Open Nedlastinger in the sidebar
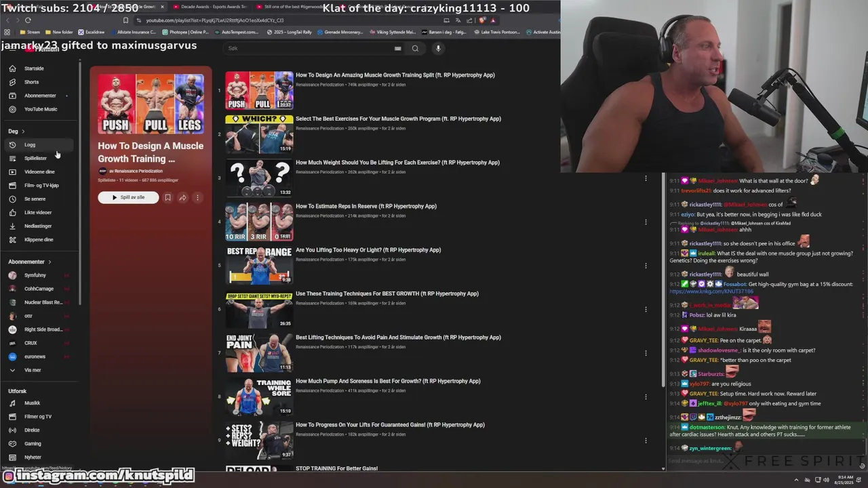868x488 pixels. tap(38, 226)
